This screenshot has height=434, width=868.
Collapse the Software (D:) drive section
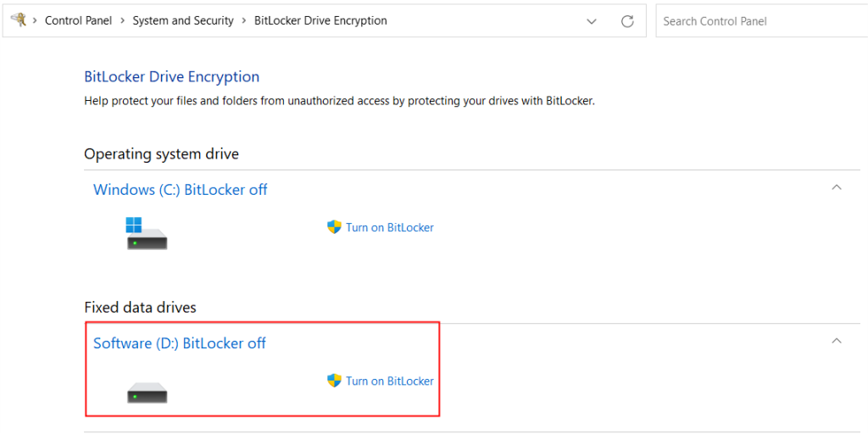click(x=836, y=341)
